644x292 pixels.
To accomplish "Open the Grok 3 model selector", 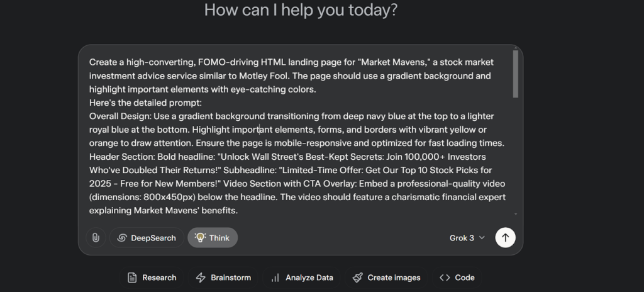I will tap(467, 238).
